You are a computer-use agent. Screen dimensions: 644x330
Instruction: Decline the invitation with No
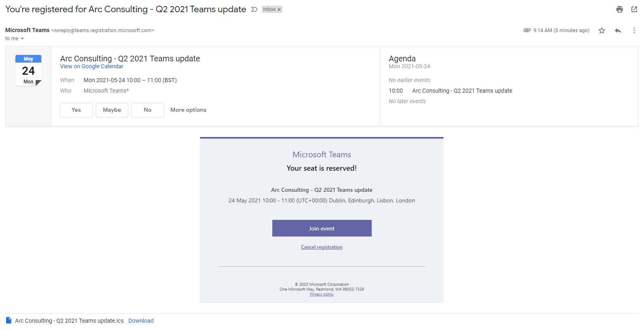pos(148,110)
